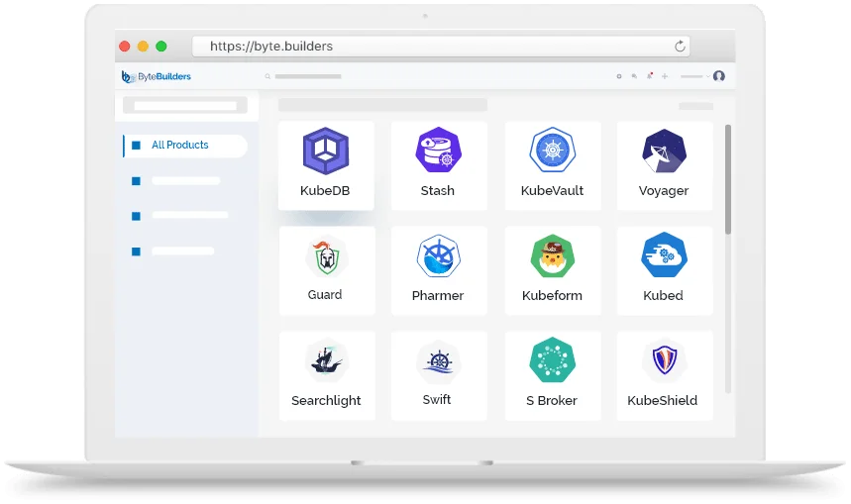Screen dimensions: 851x504
Task: Click the ByteBuilders logo
Action: 157,76
